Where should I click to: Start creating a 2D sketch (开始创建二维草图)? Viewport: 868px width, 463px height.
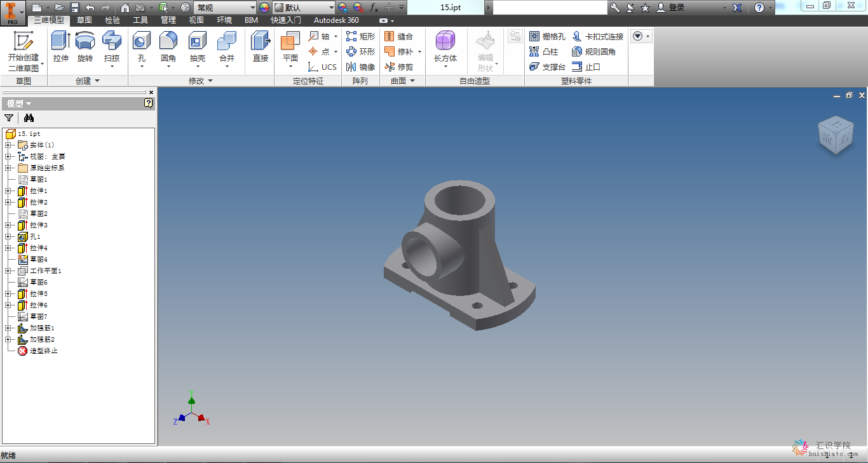24,51
